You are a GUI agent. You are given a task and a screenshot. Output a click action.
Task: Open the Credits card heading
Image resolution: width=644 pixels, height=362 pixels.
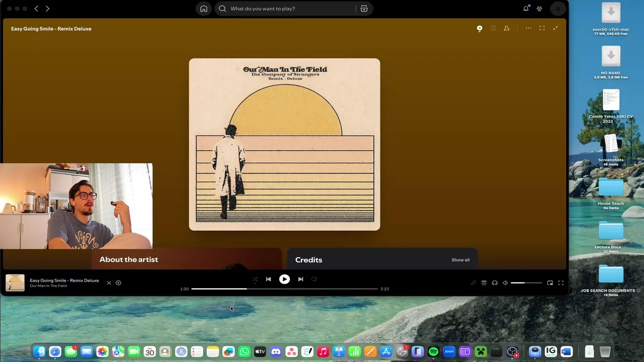click(308, 260)
